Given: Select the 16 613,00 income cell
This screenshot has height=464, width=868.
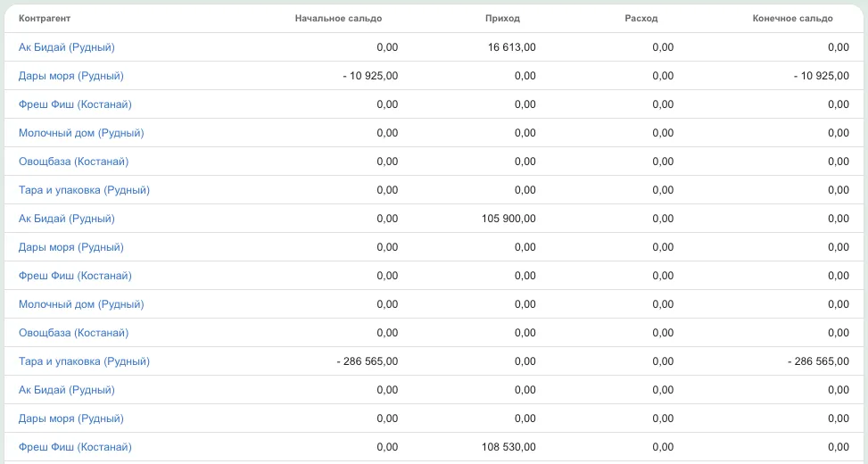Looking at the screenshot, I should coord(511,47).
